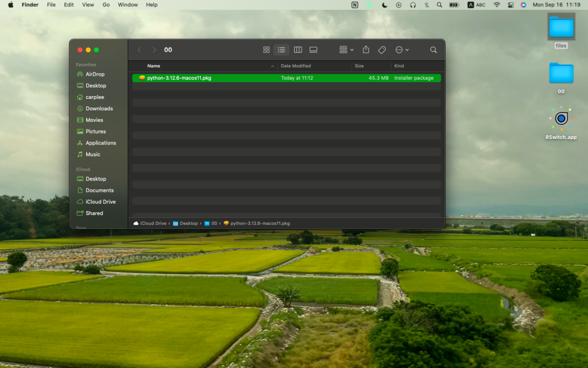Click the Focus moon icon in menu bar
This screenshot has height=368, width=588.
tap(384, 5)
